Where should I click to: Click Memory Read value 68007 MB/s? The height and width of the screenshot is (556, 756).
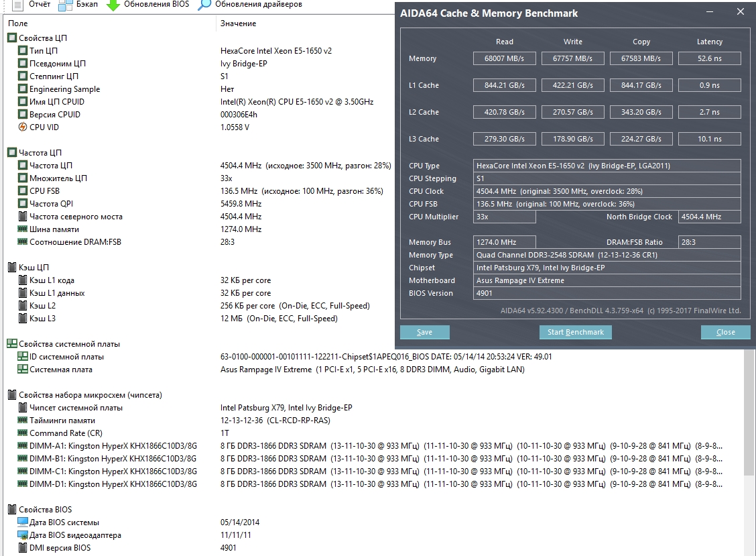504,58
